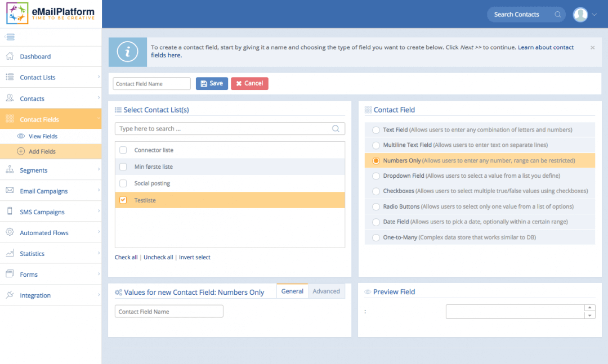
Task: Click the Segments hierarchy icon in sidebar
Action: coord(10,170)
